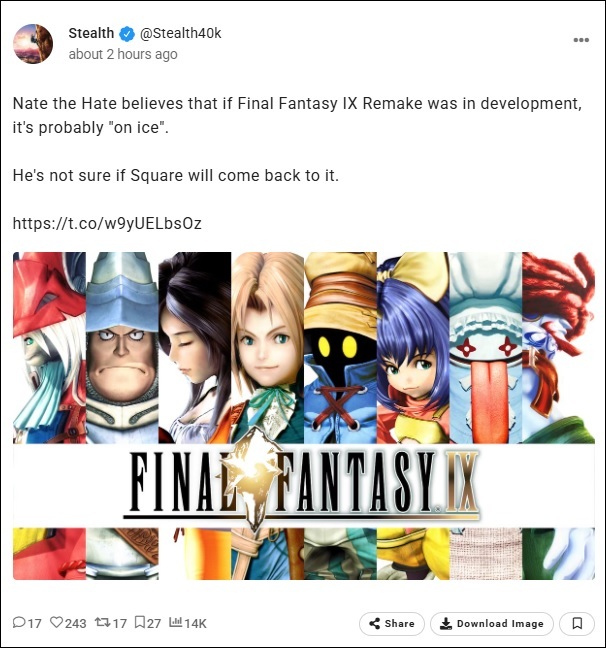Open the t.co/w9yUELbsOz link

107,223
